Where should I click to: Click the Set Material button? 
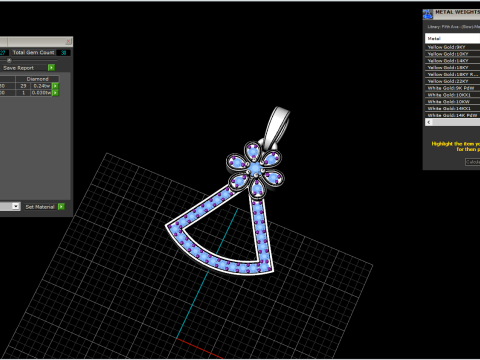coord(40,207)
